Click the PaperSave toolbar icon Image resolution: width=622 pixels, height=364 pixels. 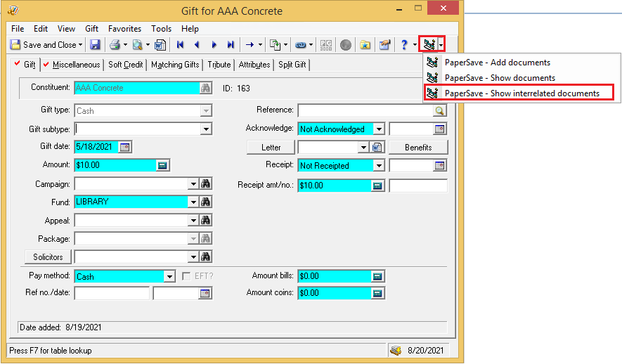[428, 45]
